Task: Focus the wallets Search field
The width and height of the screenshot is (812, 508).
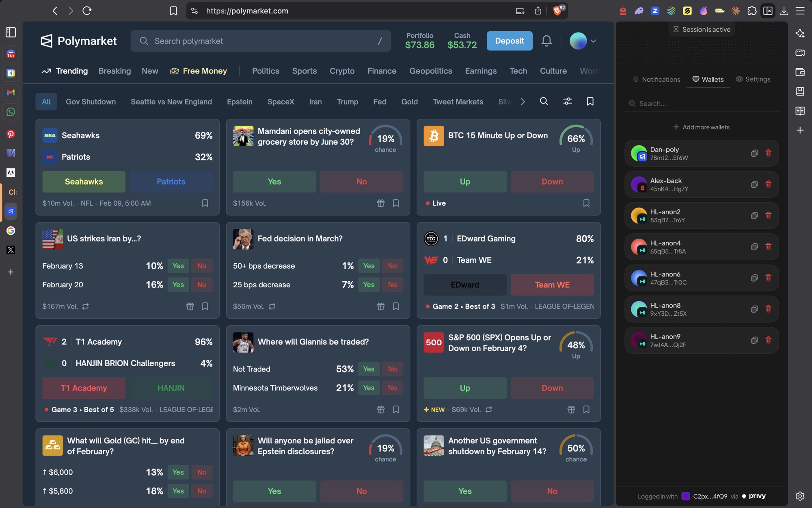Action: point(701,104)
